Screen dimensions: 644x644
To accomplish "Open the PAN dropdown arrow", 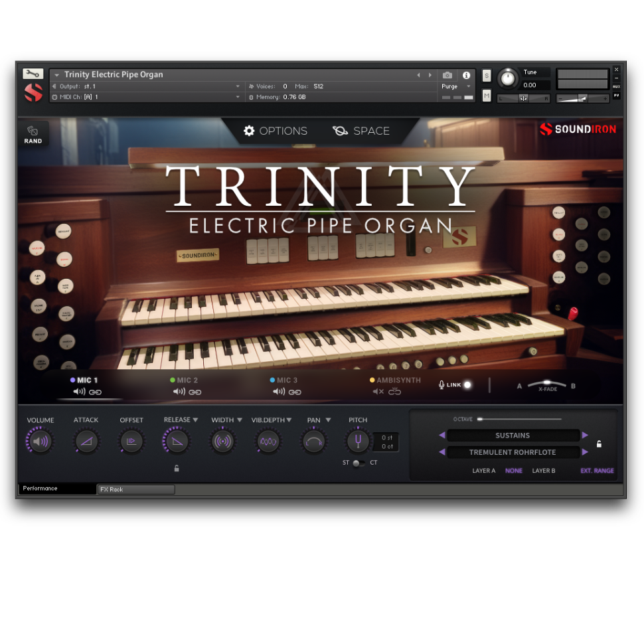I will click(x=328, y=420).
